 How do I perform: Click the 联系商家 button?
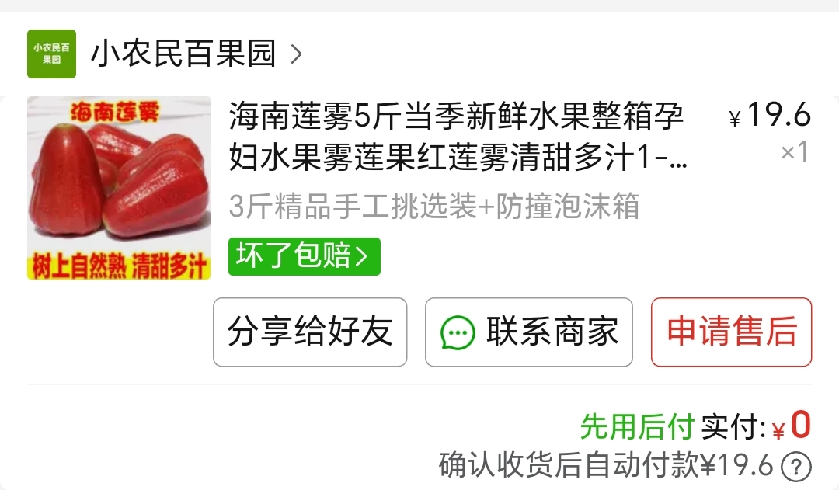529,332
